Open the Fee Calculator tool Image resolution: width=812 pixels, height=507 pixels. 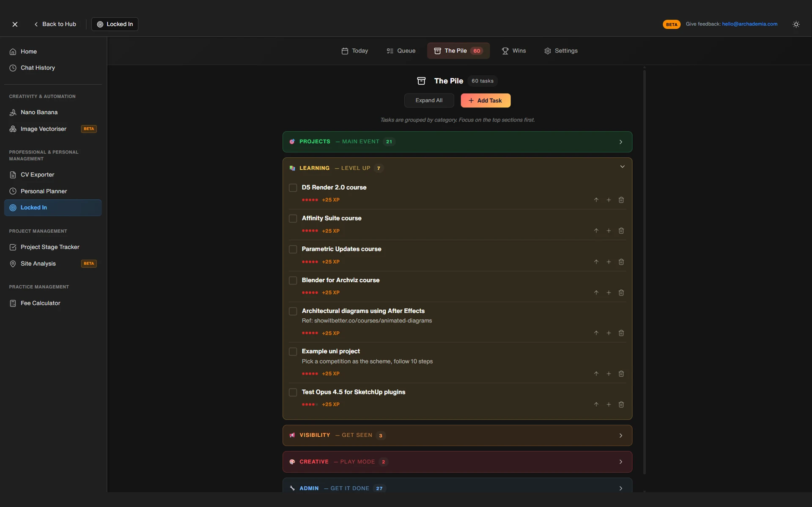coord(40,303)
